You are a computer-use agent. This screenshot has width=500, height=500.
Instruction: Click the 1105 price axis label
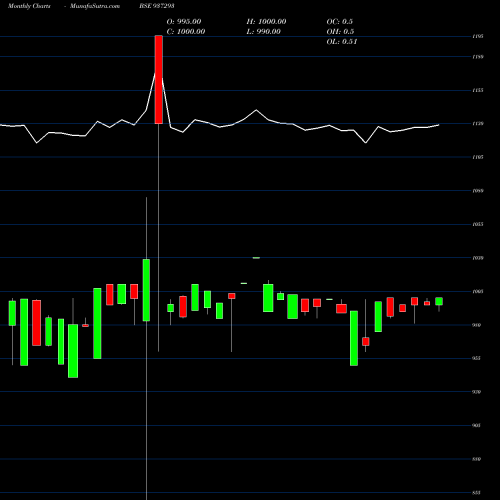[x=478, y=157]
